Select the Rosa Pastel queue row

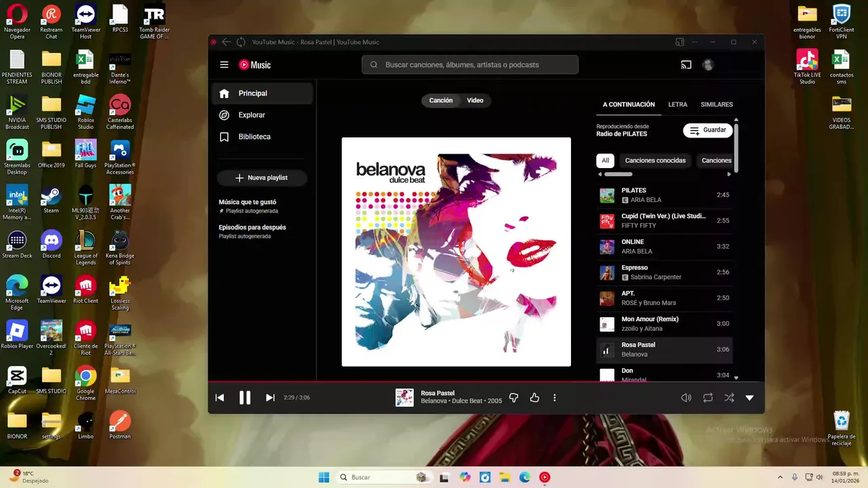point(665,350)
